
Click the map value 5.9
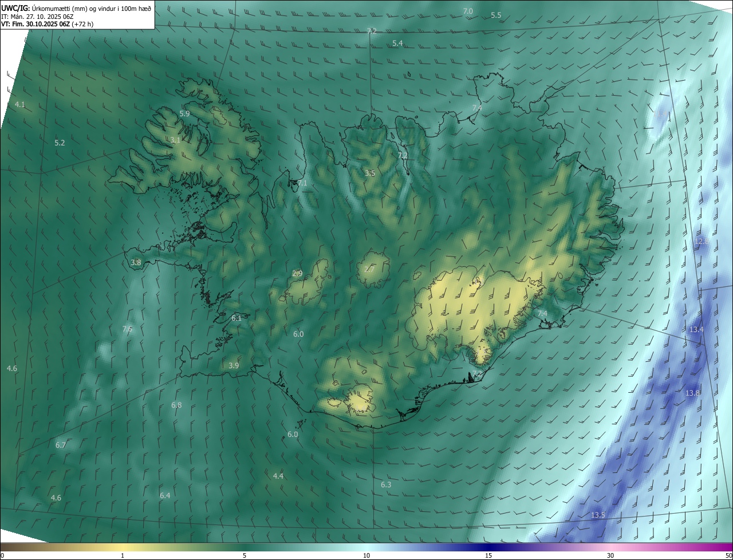184,114
